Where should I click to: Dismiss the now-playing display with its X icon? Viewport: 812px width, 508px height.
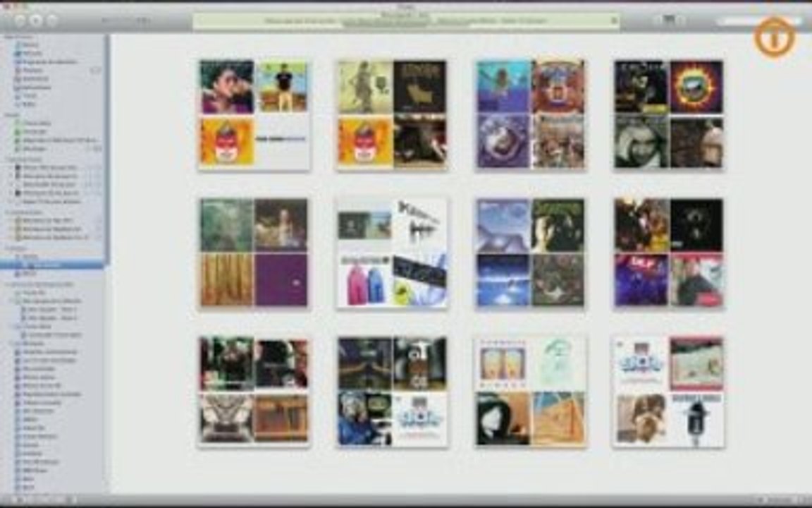point(614,20)
